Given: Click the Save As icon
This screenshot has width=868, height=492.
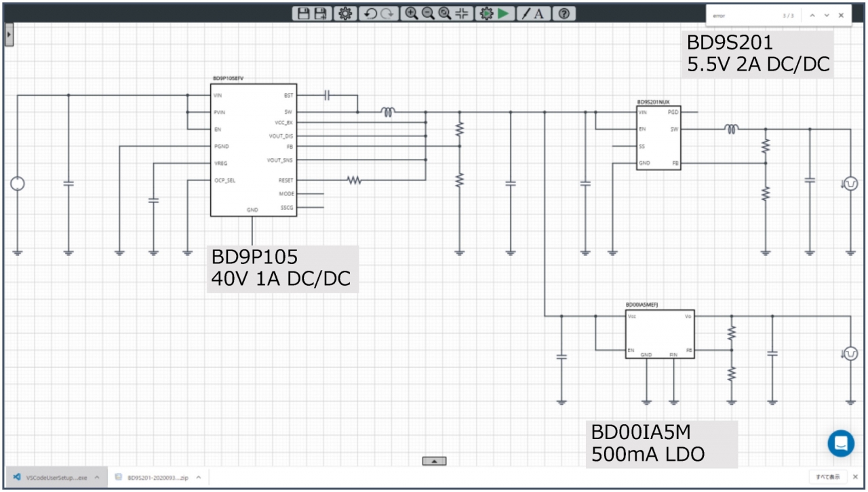Looking at the screenshot, I should (320, 14).
